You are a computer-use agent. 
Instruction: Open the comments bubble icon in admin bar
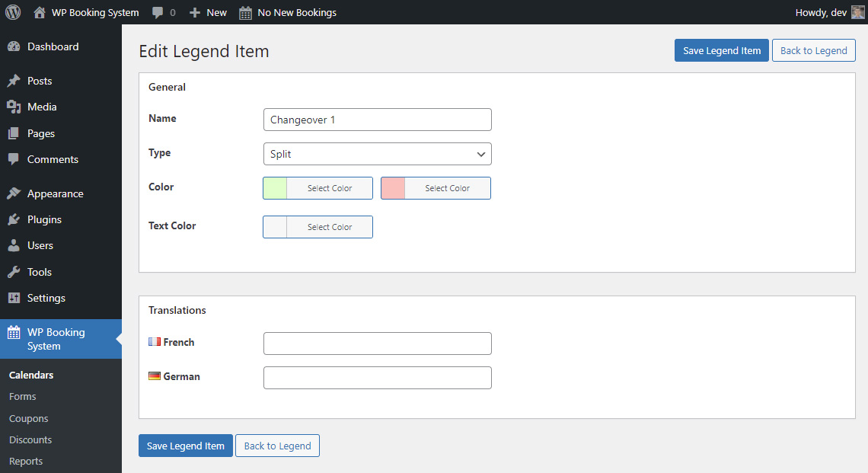tap(158, 13)
